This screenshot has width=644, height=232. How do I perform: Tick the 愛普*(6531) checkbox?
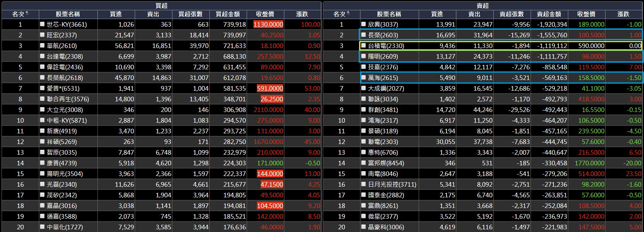[x=42, y=88]
